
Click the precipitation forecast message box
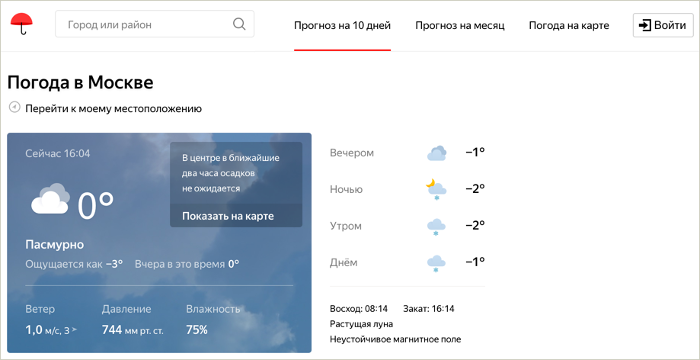[236, 173]
